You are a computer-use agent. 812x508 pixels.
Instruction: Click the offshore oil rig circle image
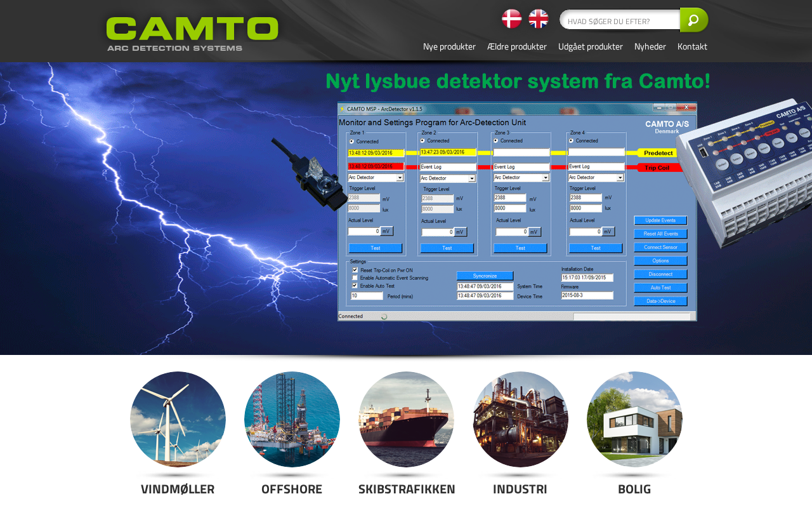pyautogui.click(x=292, y=419)
